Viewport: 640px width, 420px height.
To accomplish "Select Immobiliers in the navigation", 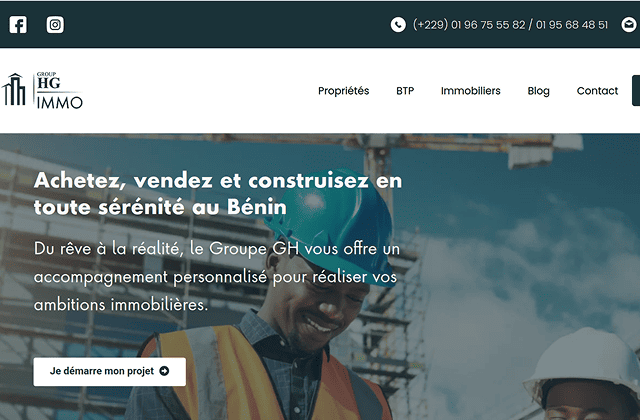I will (x=470, y=91).
